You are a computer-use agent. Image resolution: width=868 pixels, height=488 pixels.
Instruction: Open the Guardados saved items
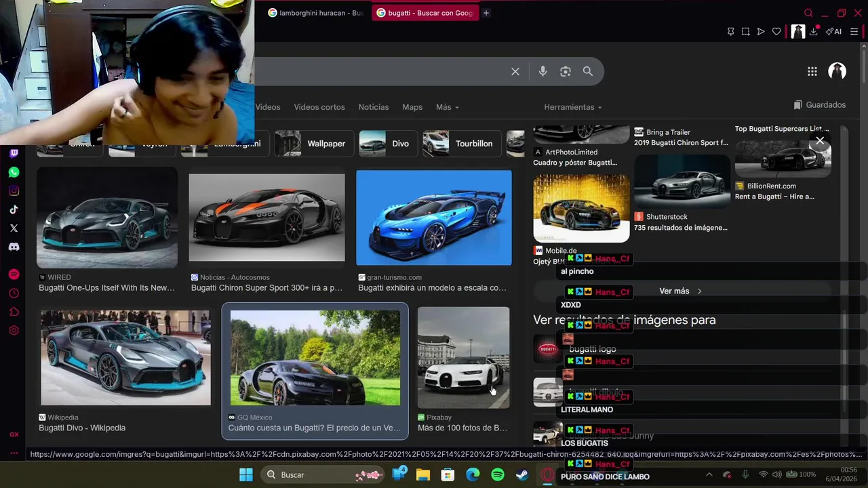820,105
